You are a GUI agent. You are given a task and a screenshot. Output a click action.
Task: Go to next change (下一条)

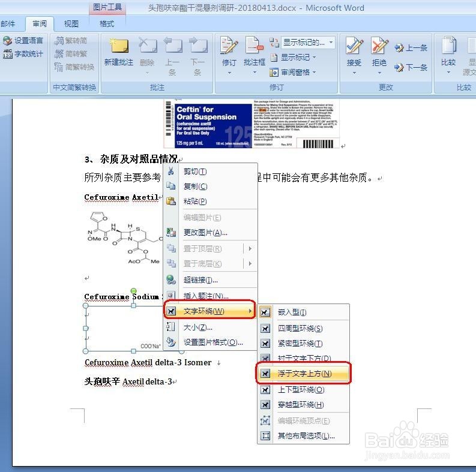411,67
